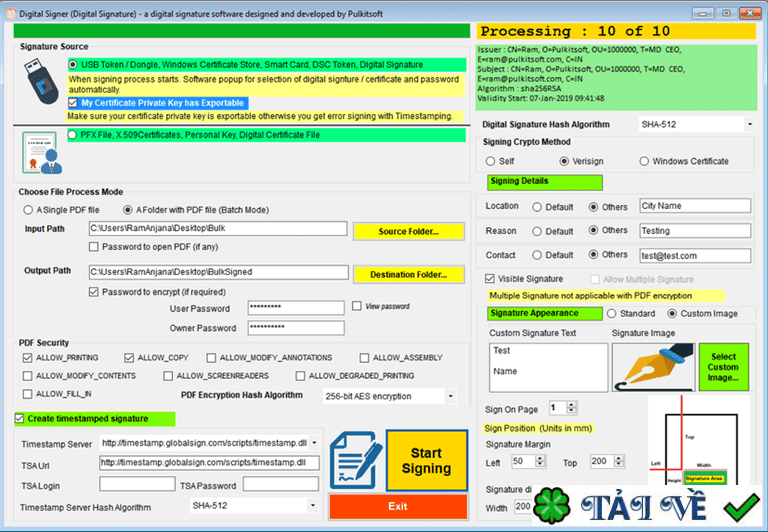Enable ALLOW_MODIFY_CONTENTS permission

pos(27,376)
